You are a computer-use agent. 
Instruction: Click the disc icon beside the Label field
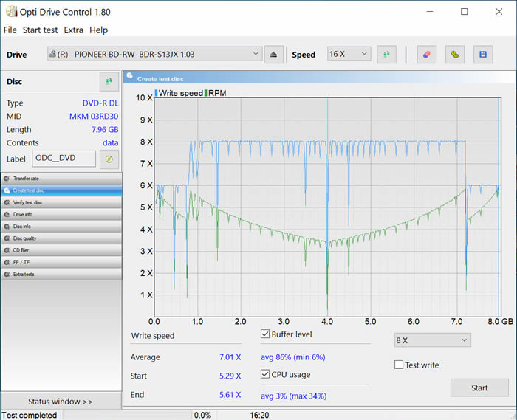click(109, 159)
